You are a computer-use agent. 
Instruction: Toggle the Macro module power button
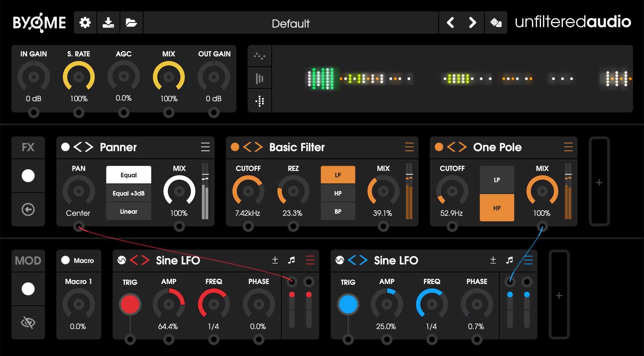(65, 260)
